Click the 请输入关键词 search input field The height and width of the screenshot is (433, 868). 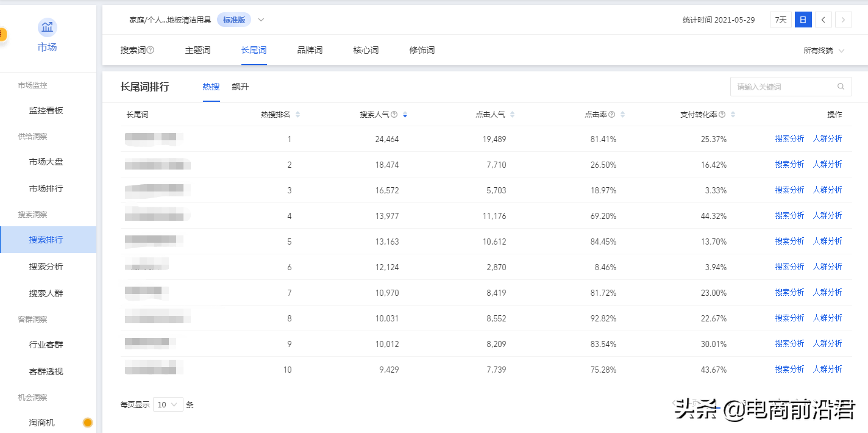point(780,87)
